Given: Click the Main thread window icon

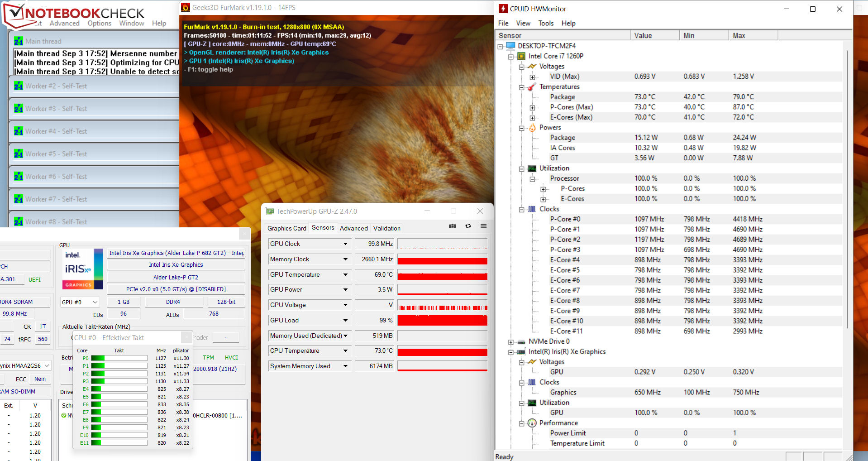Looking at the screenshot, I should tap(19, 41).
